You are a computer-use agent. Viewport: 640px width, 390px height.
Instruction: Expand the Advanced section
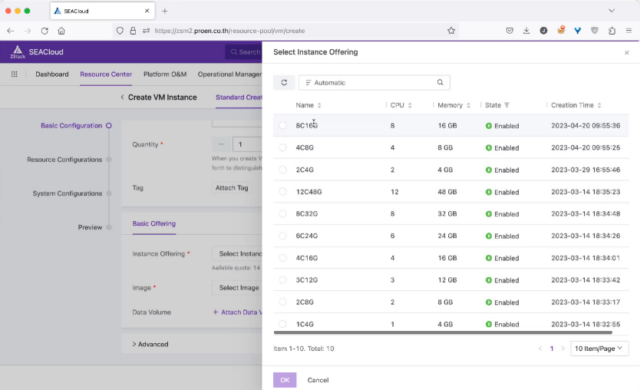150,344
